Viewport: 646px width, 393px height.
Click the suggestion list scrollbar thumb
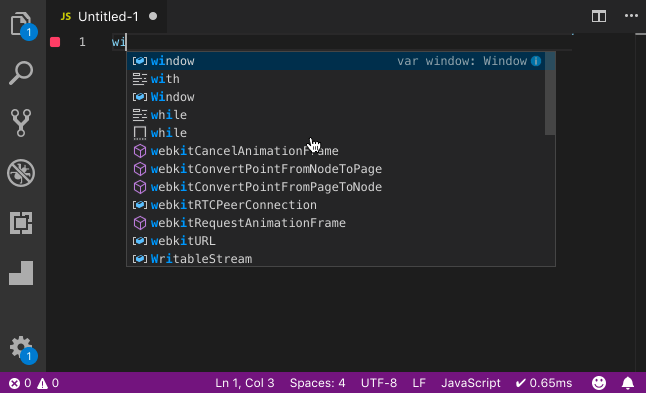(x=550, y=94)
